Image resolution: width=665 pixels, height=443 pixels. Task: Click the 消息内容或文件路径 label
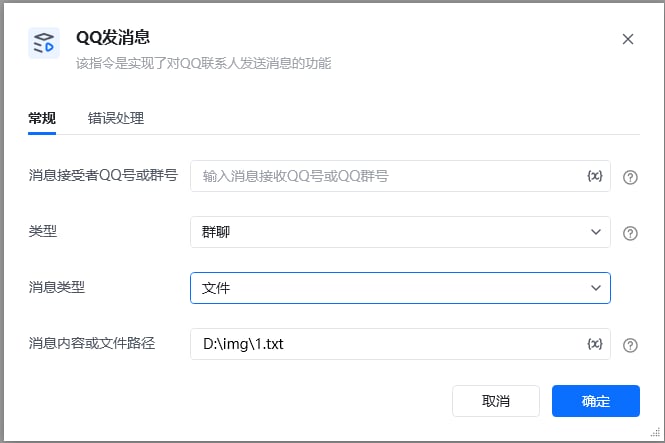coord(92,343)
